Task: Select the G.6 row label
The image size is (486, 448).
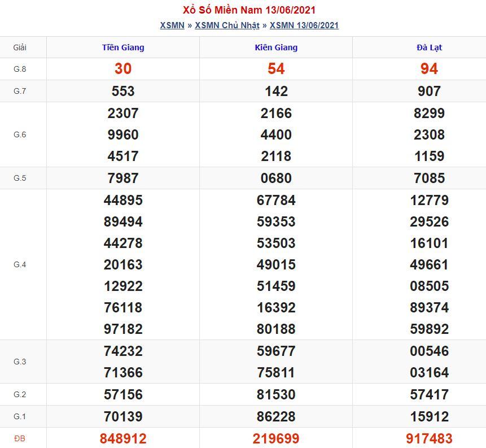Action: click(20, 134)
